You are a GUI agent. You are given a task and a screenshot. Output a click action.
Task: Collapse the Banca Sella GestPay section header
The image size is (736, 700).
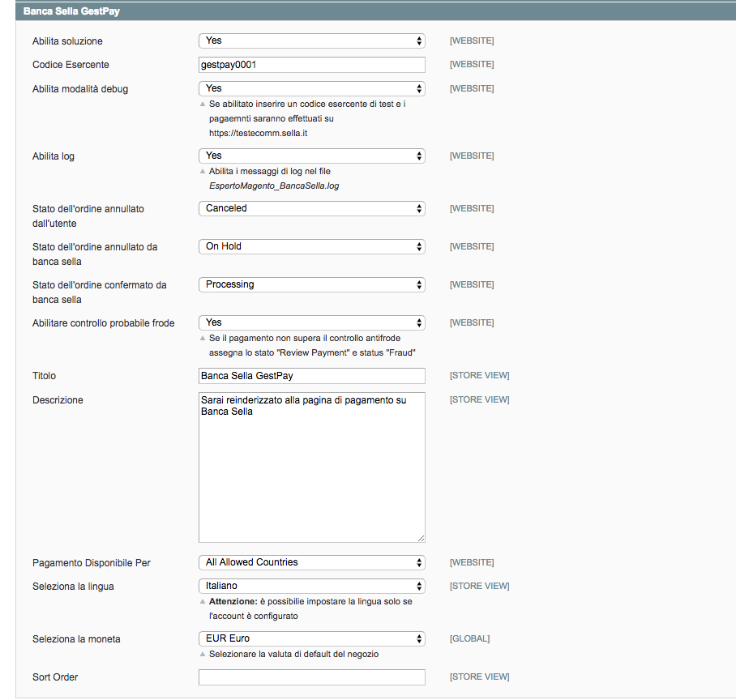click(375, 11)
